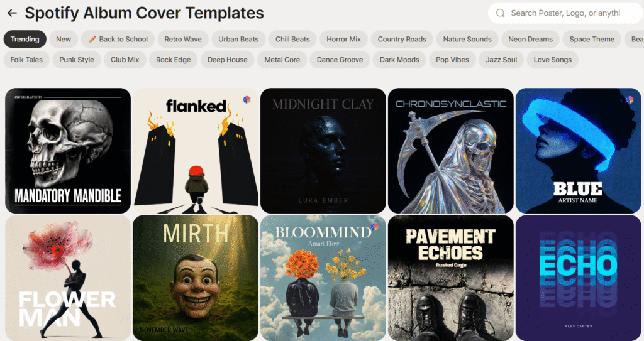
Task: Click the back arrow icon
Action: point(12,13)
